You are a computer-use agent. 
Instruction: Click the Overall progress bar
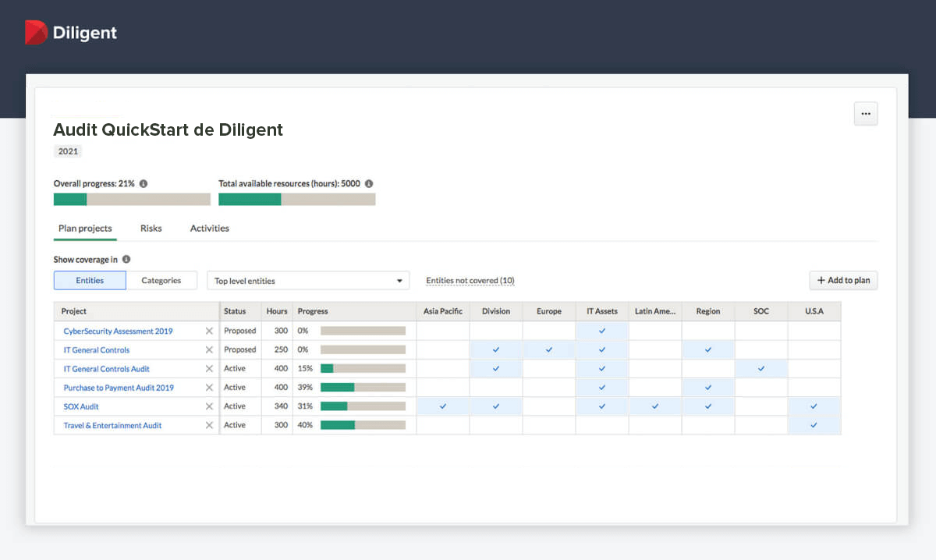coord(132,199)
